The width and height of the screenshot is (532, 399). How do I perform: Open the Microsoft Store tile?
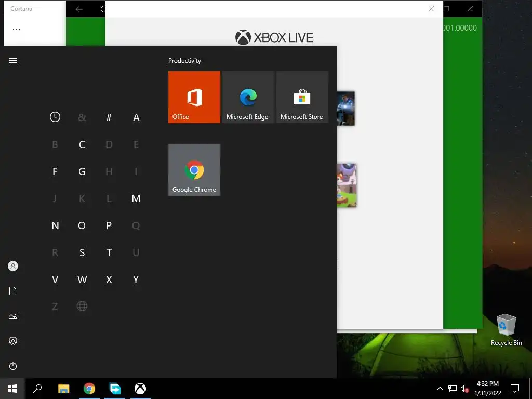tap(302, 97)
